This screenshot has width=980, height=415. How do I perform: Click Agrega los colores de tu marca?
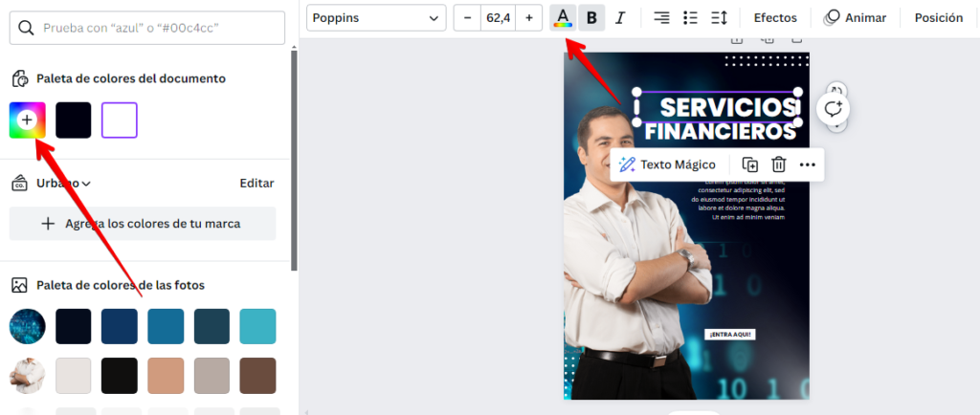pyautogui.click(x=143, y=224)
